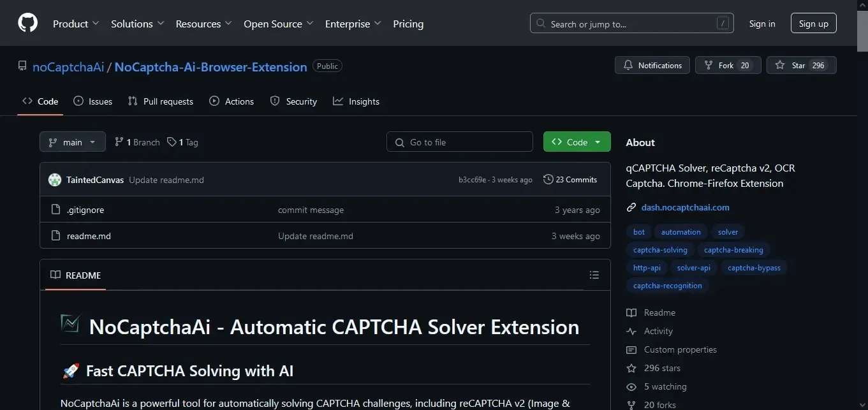
Task: Open the Pull requests tab
Action: [161, 101]
